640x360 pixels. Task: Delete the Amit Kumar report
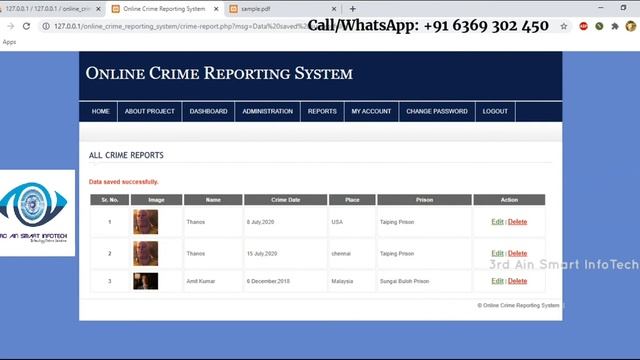pyautogui.click(x=518, y=281)
